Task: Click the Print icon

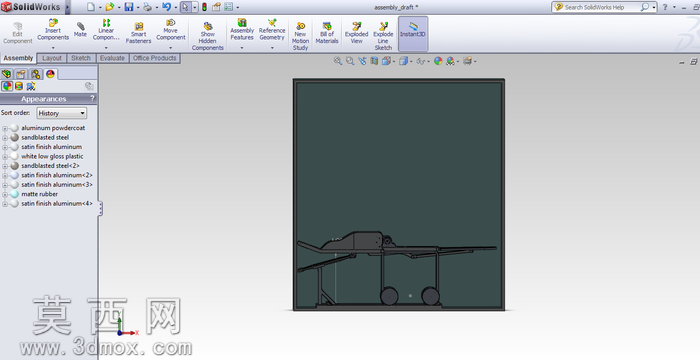Action: click(x=147, y=7)
